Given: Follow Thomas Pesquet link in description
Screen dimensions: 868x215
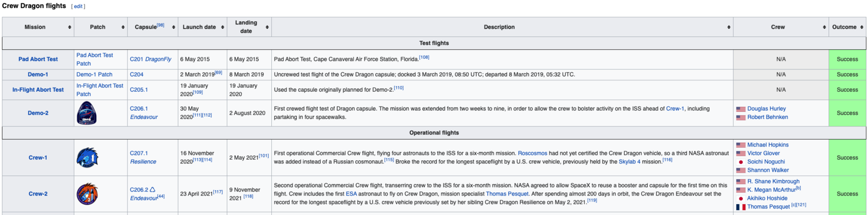Looking at the screenshot, I should pyautogui.click(x=507, y=194).
